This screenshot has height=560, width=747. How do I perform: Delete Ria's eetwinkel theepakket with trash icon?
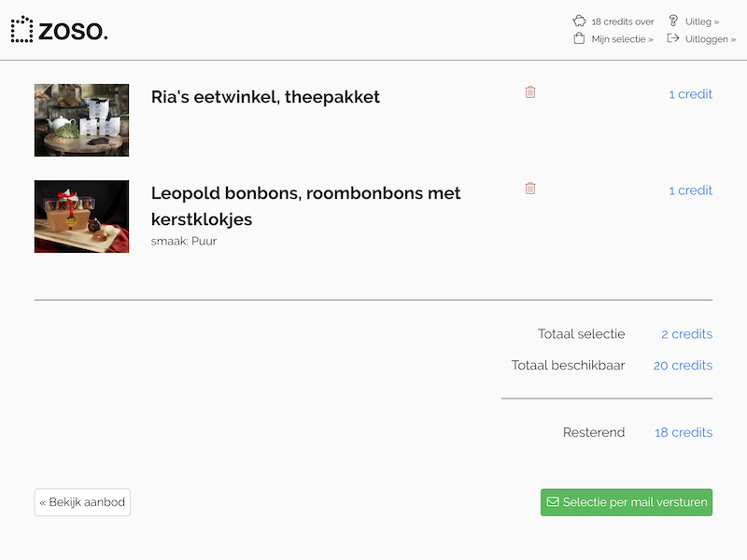(530, 92)
